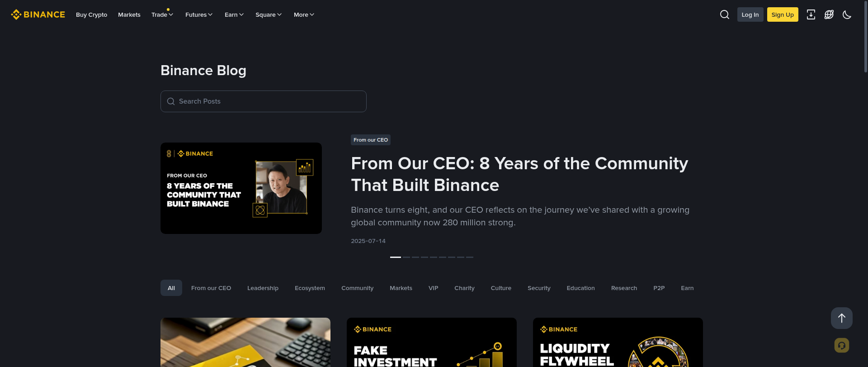Click in the Search Posts input field
This screenshot has height=367, width=868.
pyautogui.click(x=264, y=101)
